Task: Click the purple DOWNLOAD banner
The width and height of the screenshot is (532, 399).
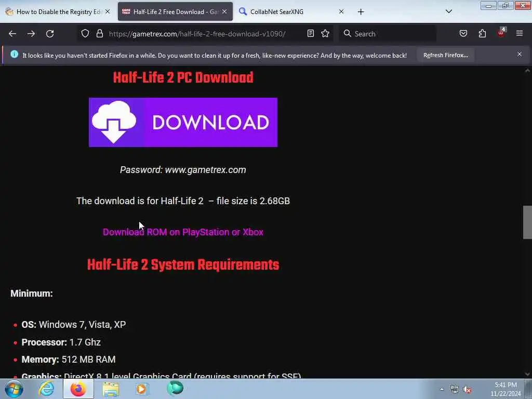Action: [183, 122]
